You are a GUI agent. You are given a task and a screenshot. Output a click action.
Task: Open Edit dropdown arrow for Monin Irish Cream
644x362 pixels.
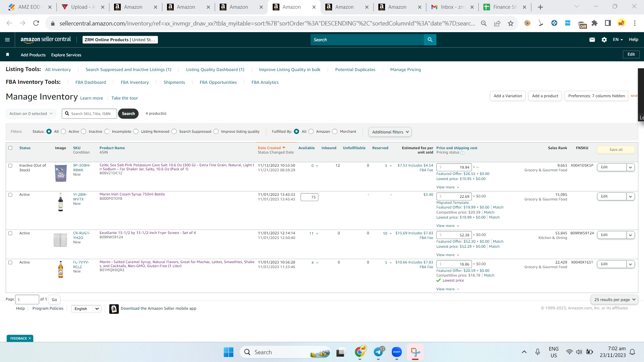coord(631,196)
